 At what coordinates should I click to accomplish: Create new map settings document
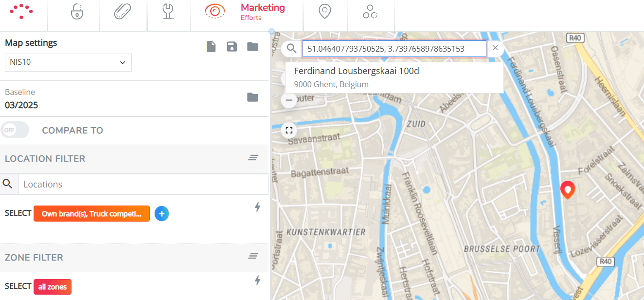(211, 47)
